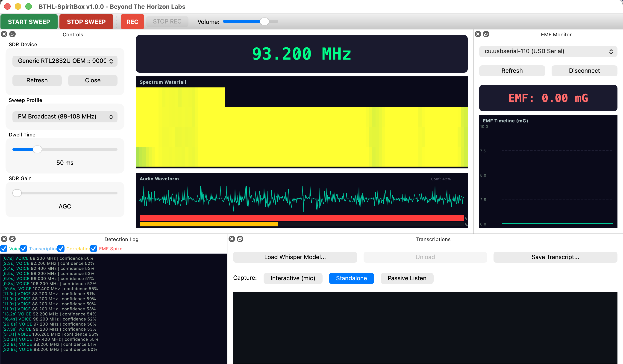Click the EMF 0.00 mG readout
Image resolution: width=623 pixels, height=364 pixels.
548,98
